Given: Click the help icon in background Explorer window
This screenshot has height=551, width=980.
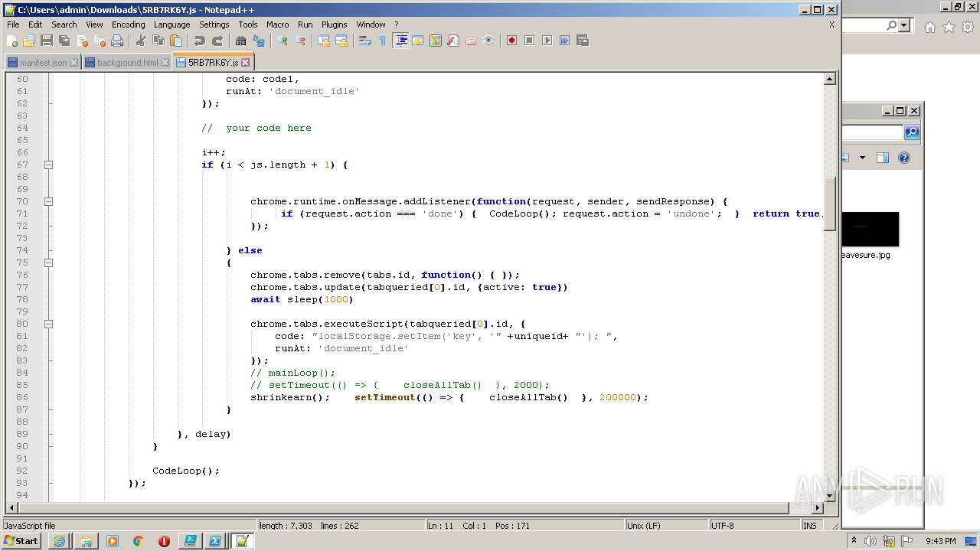Looking at the screenshot, I should click(904, 158).
